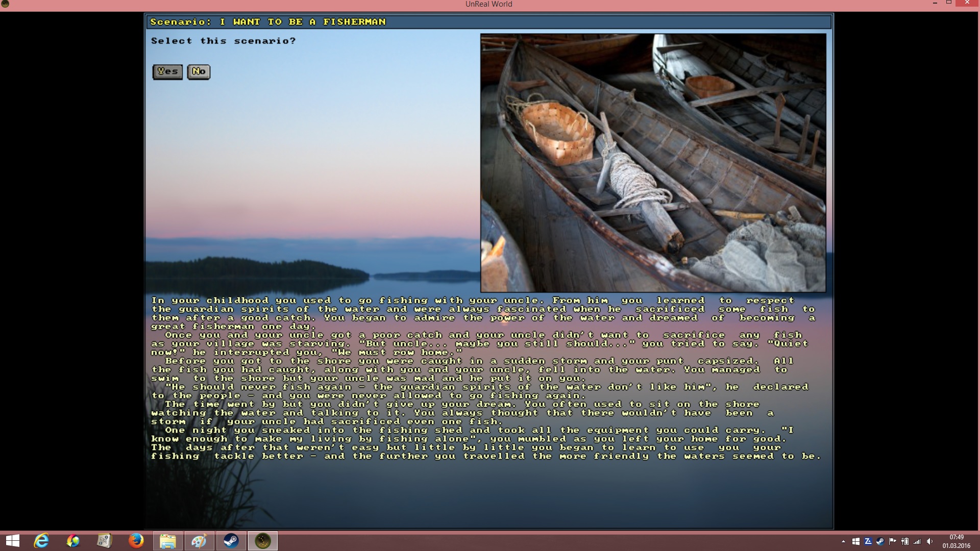Screen dimensions: 980x551
Task: Click the Windows tray notification icon
Action: point(856,541)
